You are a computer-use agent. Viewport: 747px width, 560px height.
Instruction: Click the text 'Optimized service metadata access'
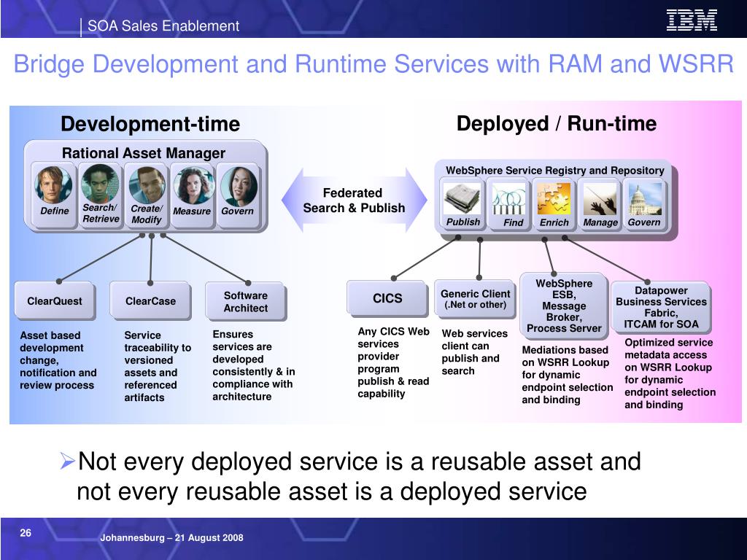[670, 373]
